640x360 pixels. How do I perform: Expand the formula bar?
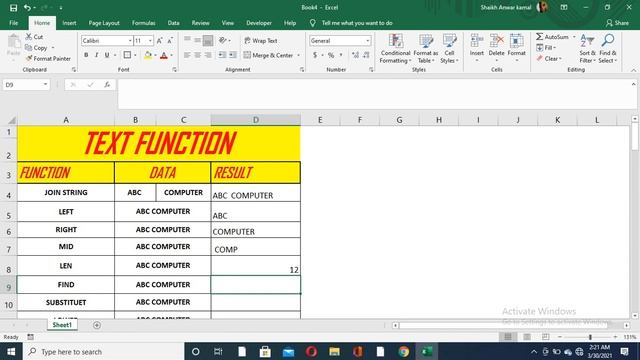coord(633,84)
